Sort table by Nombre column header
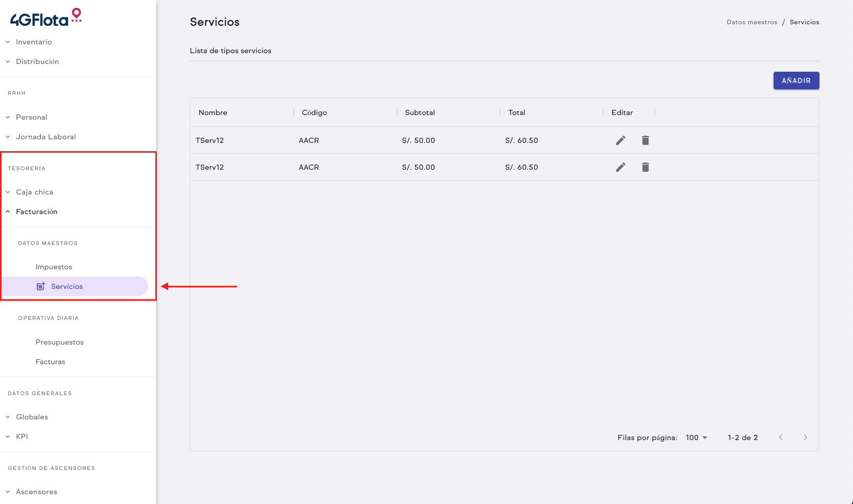 point(213,112)
